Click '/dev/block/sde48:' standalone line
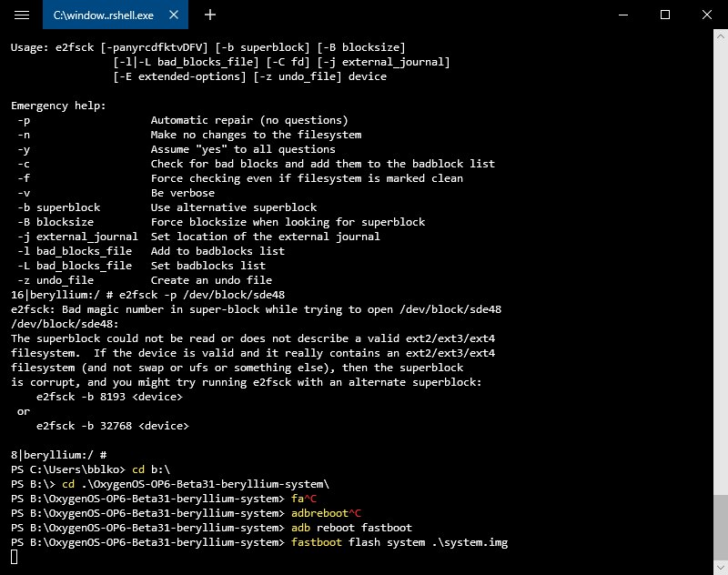This screenshot has width=728, height=575. (65, 324)
